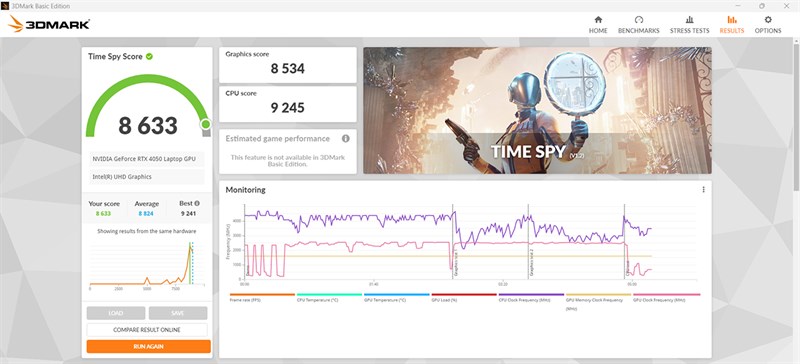800x364 pixels.
Task: Click the Your score value 8 633
Action: click(x=104, y=214)
